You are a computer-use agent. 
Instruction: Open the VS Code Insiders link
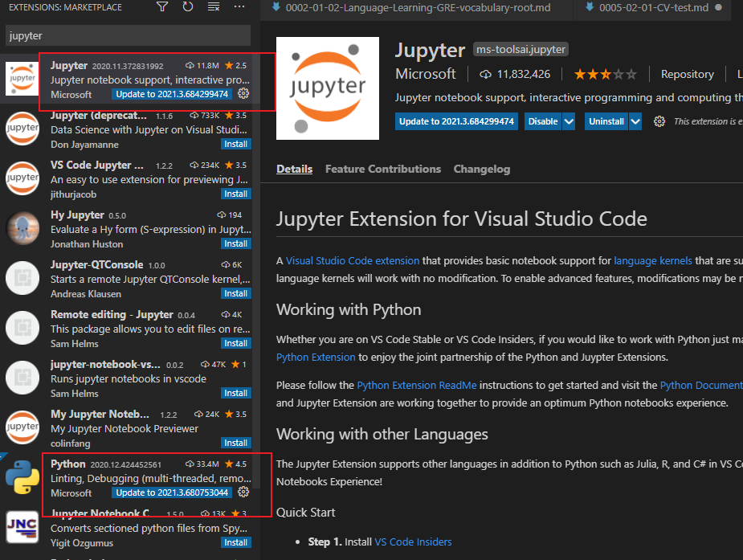click(413, 542)
